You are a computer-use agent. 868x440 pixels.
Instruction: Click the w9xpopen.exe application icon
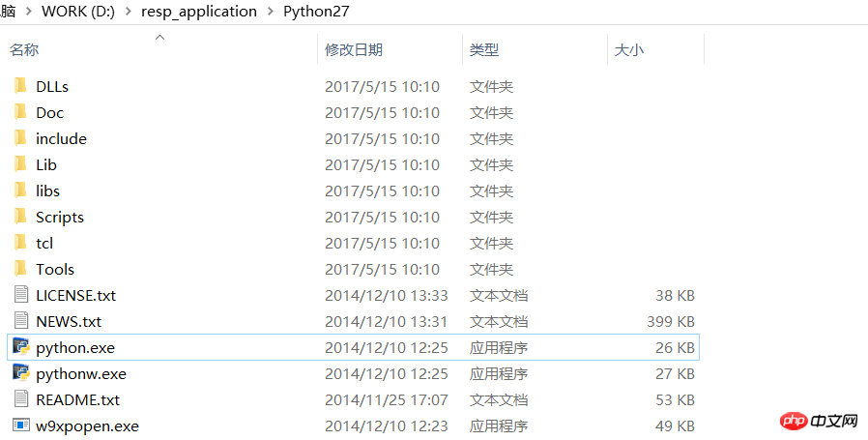(x=21, y=425)
